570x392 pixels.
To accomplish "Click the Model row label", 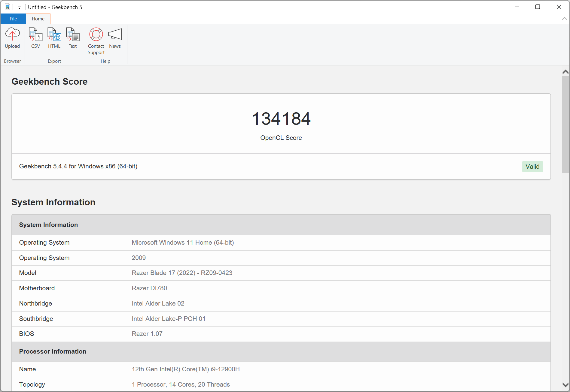I will pos(28,273).
